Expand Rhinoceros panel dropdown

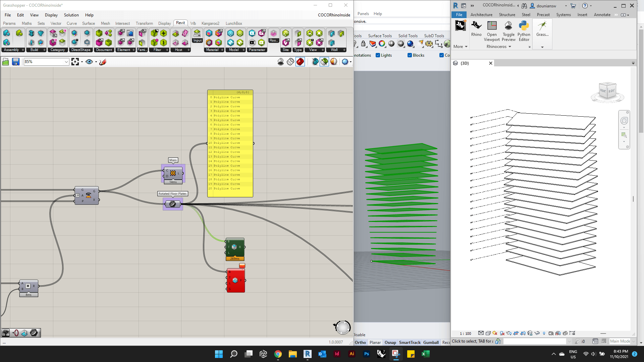point(499,47)
